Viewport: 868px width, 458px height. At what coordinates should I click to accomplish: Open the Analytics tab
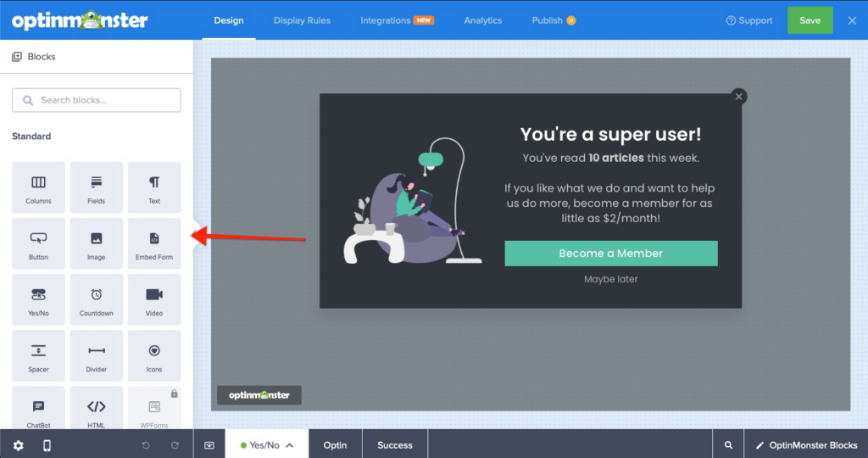click(x=482, y=20)
